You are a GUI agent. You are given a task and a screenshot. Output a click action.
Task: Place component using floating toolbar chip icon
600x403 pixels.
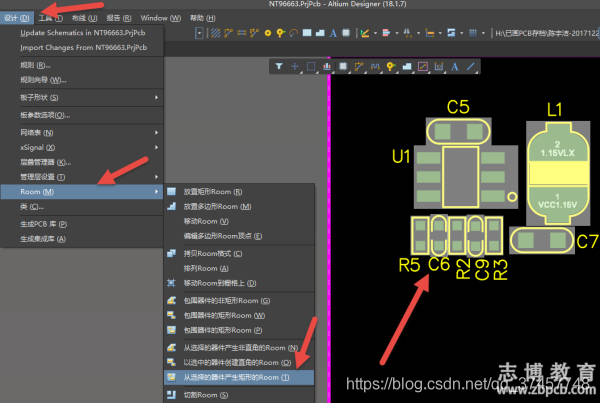[343, 66]
